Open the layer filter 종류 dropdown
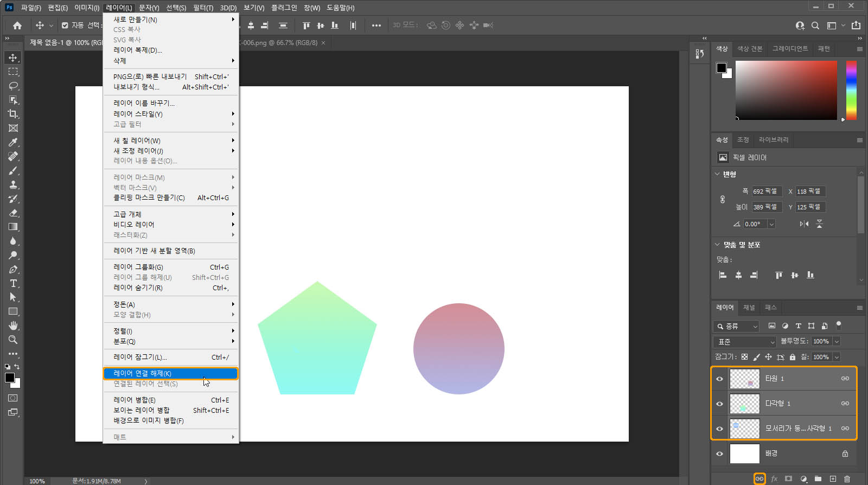 (x=736, y=326)
